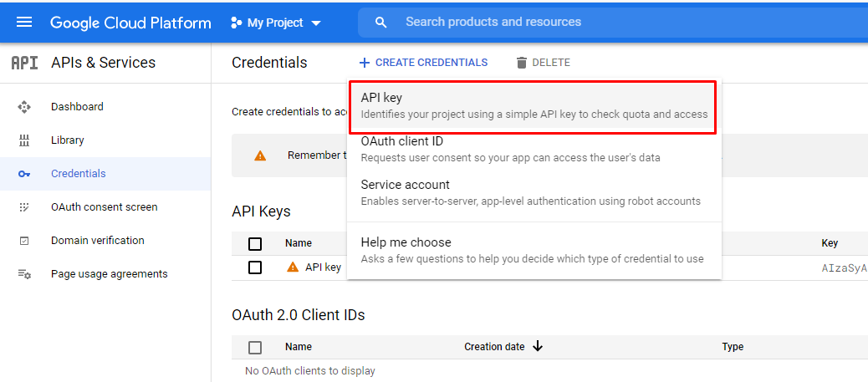
Task: Click the search magnifier icon
Action: pyautogui.click(x=380, y=23)
